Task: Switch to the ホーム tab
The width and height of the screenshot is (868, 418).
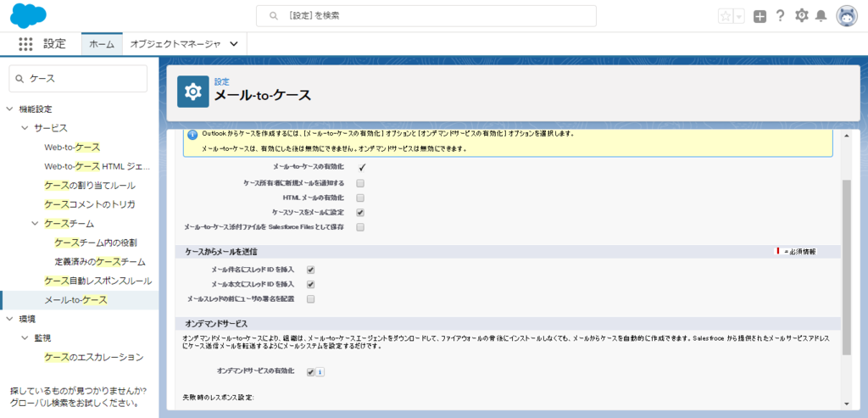Action: click(102, 44)
